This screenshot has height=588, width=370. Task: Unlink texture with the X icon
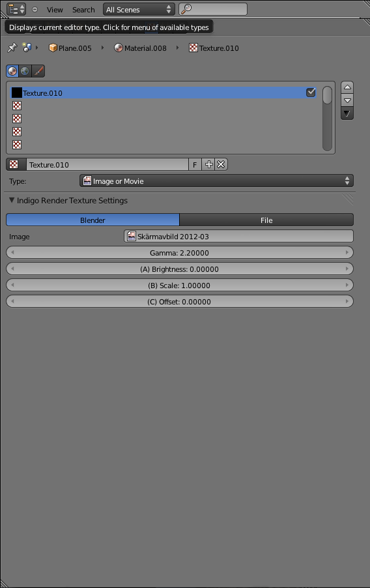coord(221,164)
